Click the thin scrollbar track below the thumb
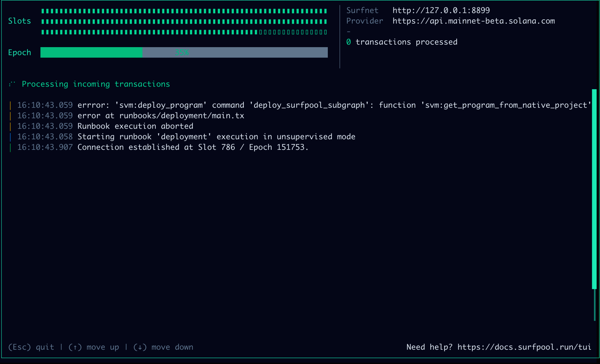 point(595,305)
